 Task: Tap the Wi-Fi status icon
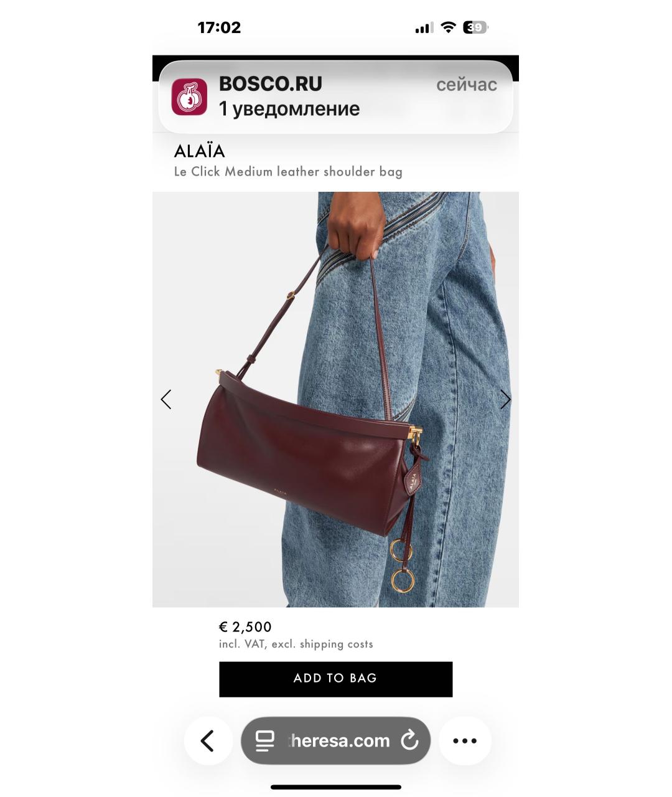pyautogui.click(x=448, y=27)
